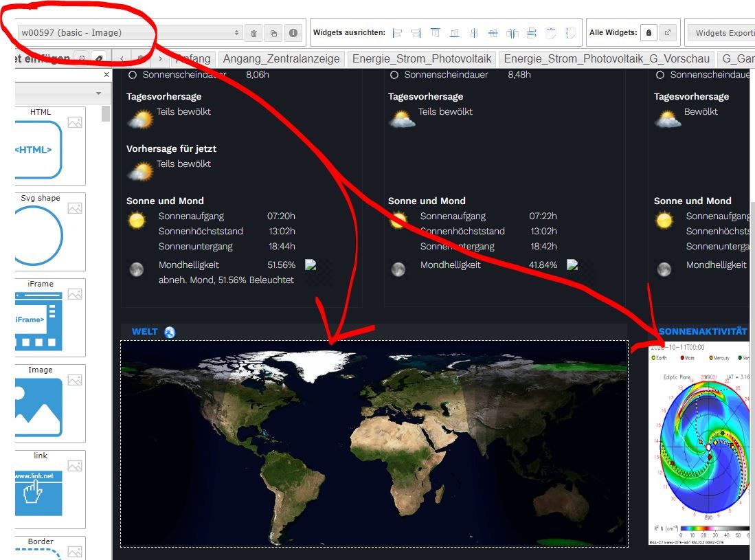This screenshot has width=755, height=560.
Task: Align widgets to the right edge
Action: click(x=416, y=33)
